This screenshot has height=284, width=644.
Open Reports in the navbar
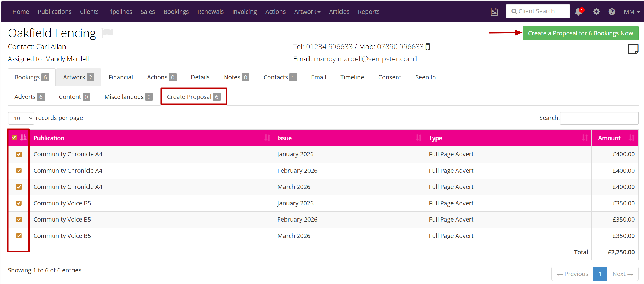coord(368,12)
